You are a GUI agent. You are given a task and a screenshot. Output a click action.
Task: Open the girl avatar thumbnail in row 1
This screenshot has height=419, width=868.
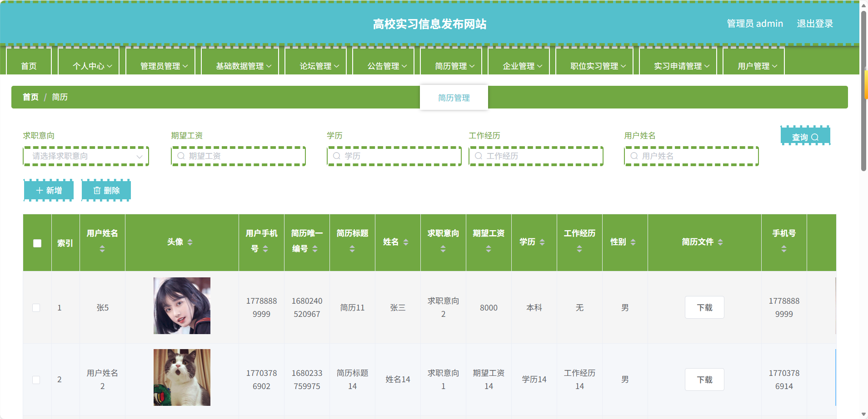[182, 306]
